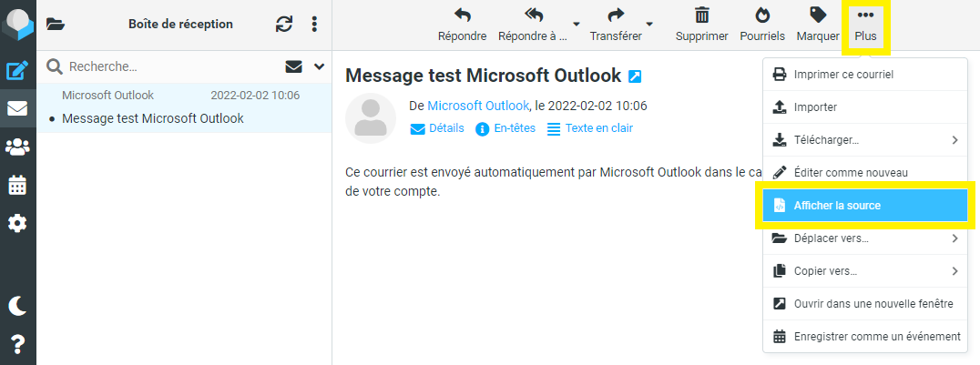Mark message as junk with Pourriels
This screenshot has height=365, width=980.
click(762, 25)
